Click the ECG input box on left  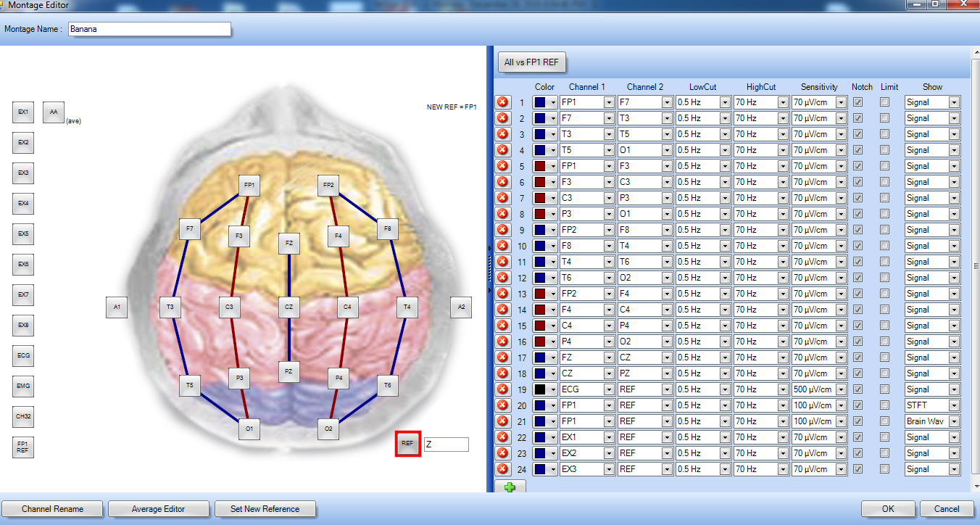coord(23,356)
